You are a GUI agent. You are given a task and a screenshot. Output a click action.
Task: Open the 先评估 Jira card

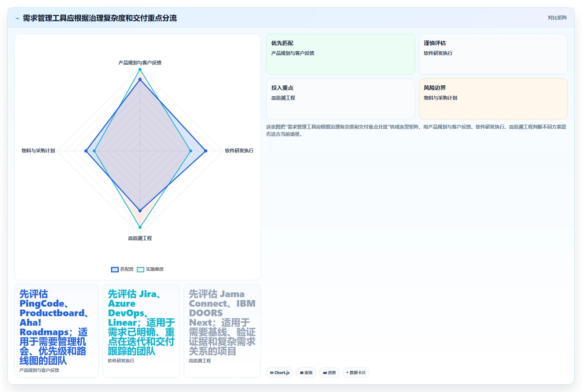(141, 331)
